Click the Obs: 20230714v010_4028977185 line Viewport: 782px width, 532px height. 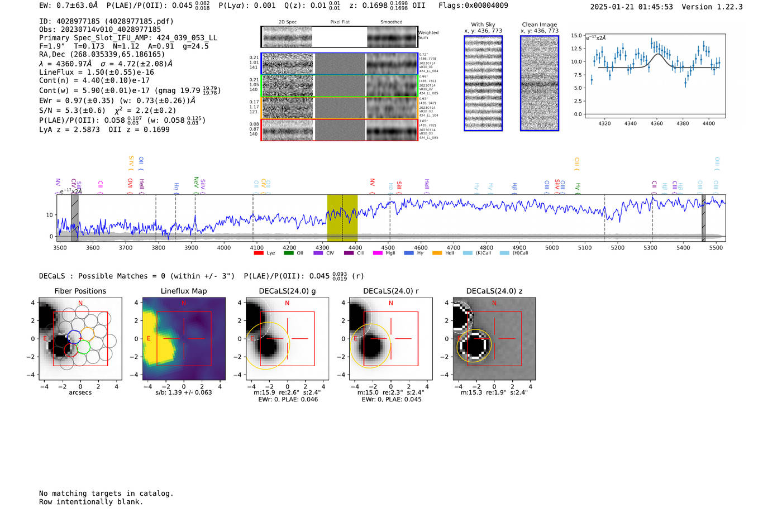pyautogui.click(x=100, y=30)
